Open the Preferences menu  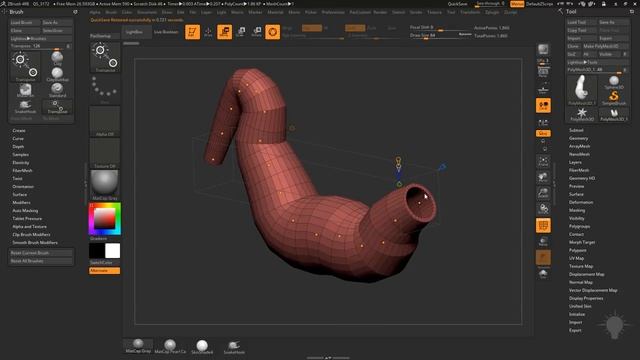[333, 12]
